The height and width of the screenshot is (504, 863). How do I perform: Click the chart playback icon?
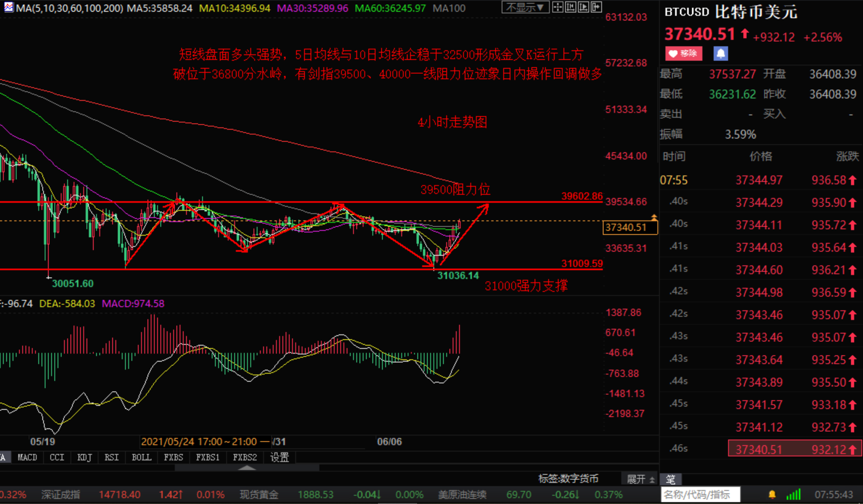(583, 7)
